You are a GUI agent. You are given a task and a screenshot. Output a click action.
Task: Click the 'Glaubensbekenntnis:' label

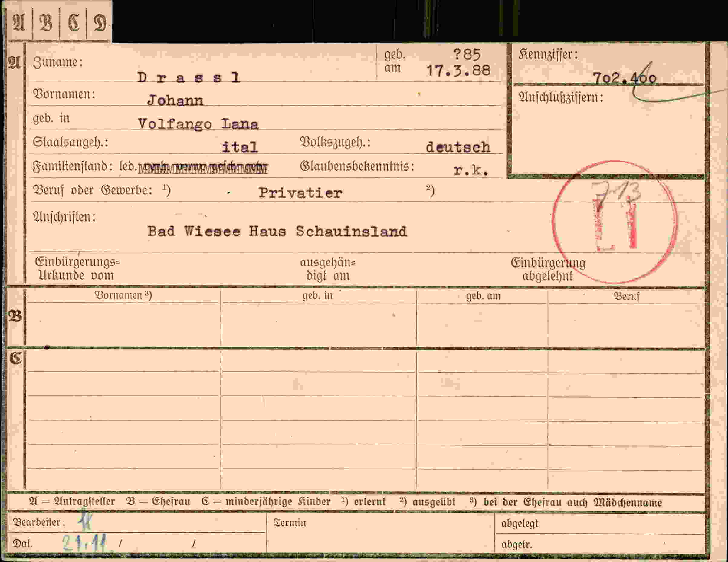coord(357,166)
